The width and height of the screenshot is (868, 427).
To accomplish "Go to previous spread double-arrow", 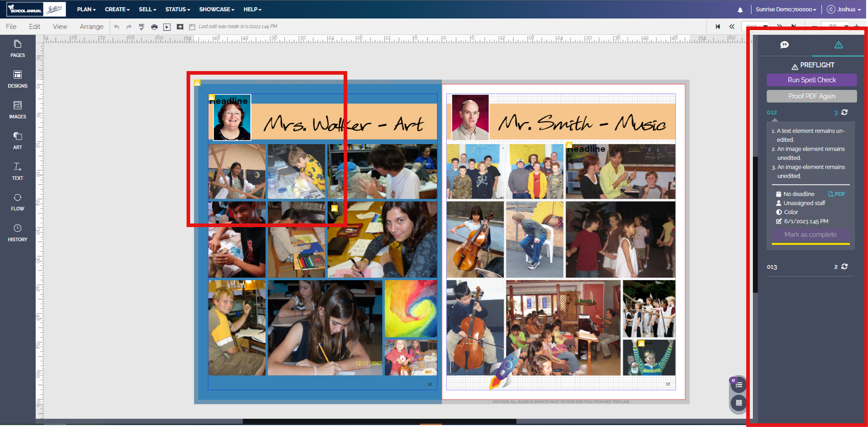I will (x=732, y=26).
